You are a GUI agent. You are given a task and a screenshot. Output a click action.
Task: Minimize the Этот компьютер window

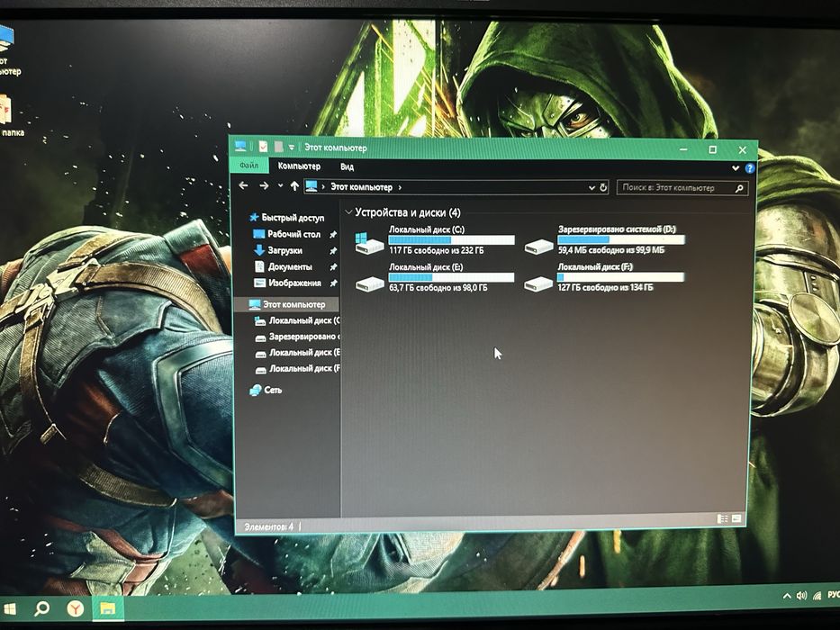pos(683,148)
